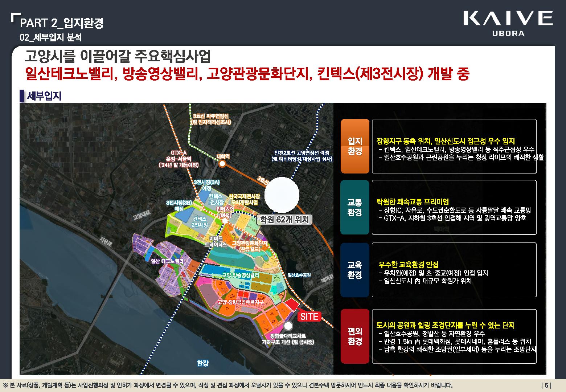Click the 일산 테크노밸리 map label
Screen dimensions: 566x392
point(167,261)
